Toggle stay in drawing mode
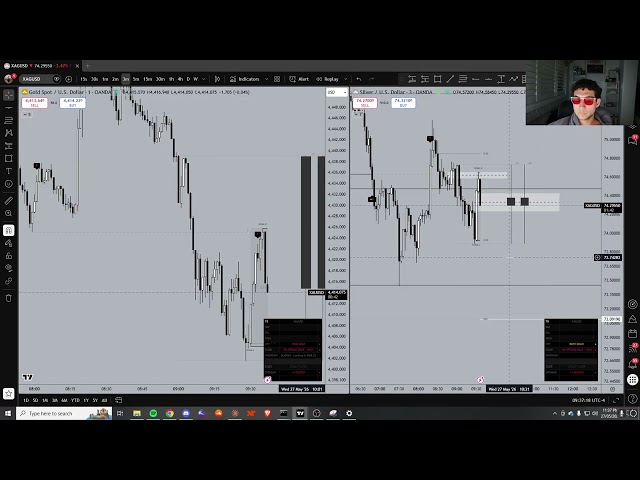This screenshot has height=480, width=640. click(x=9, y=243)
